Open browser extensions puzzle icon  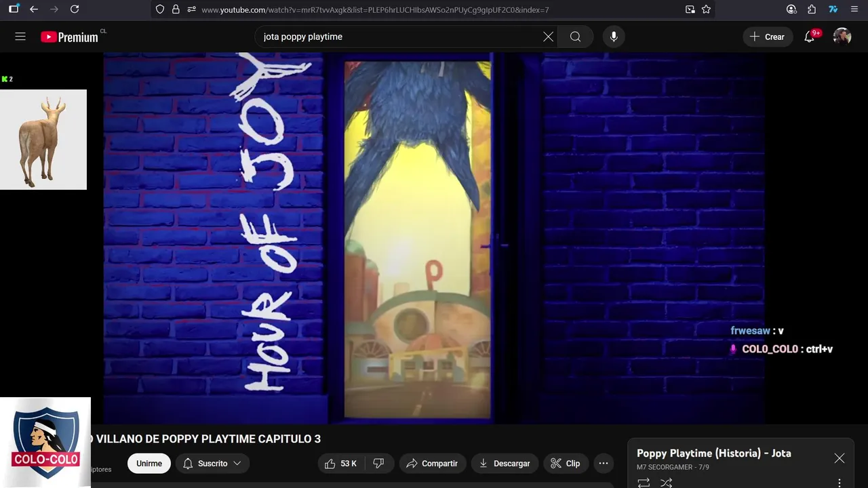(x=812, y=9)
